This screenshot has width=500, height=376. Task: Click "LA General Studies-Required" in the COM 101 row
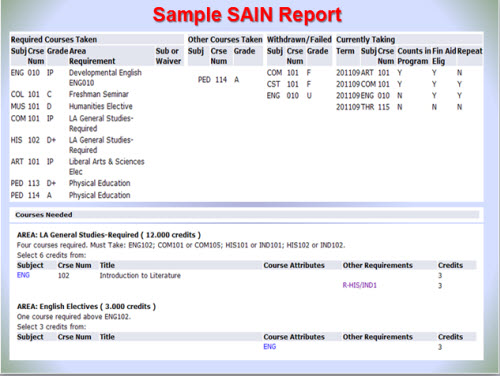tap(101, 123)
